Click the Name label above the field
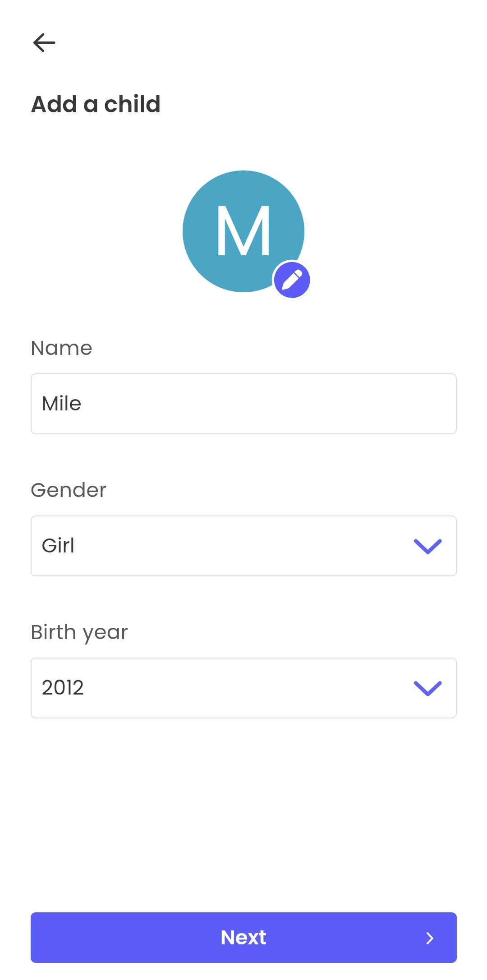 pyautogui.click(x=61, y=348)
